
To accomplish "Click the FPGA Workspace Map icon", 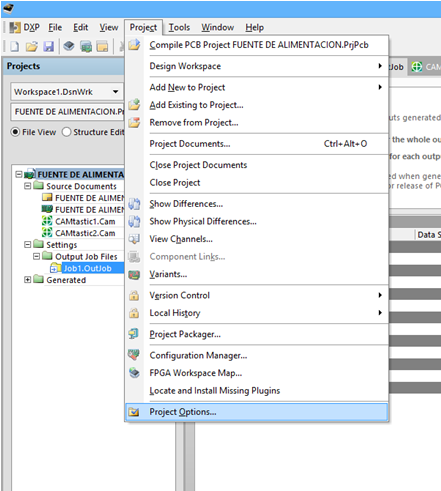I will [x=134, y=373].
